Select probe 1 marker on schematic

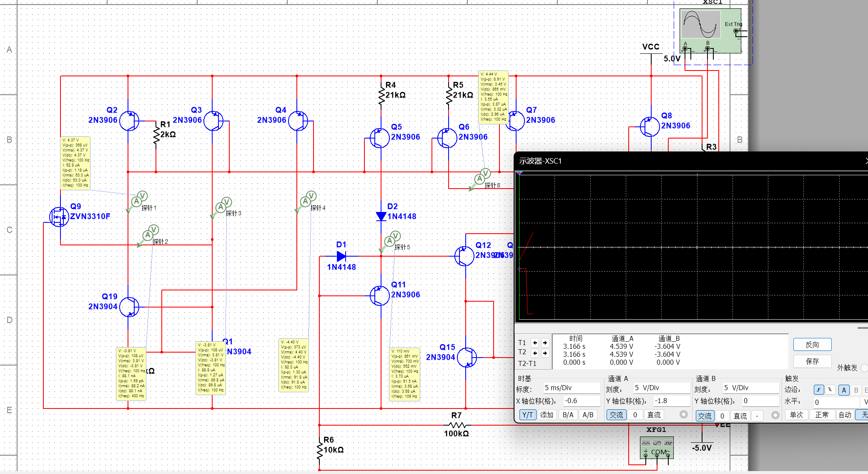pyautogui.click(x=138, y=202)
